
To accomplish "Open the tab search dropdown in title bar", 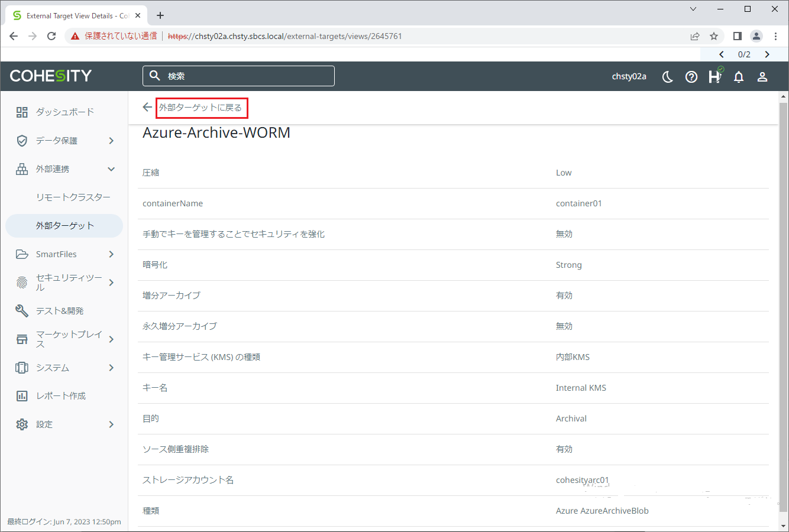I will (x=693, y=9).
